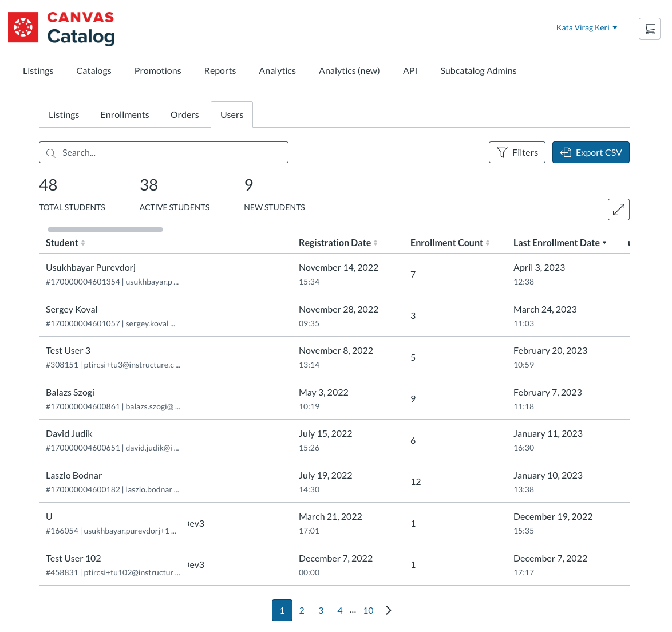672x632 pixels.
Task: Click the 48 Total Students statistic
Action: [x=72, y=195]
